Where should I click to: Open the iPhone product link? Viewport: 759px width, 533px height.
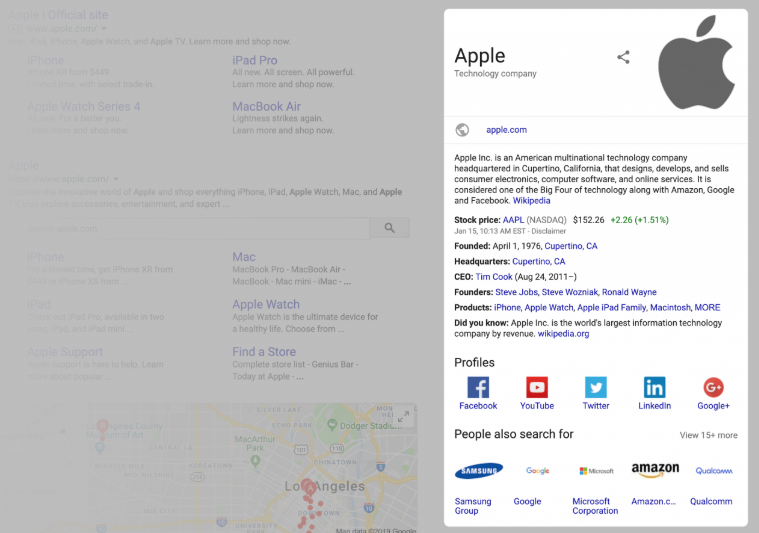(507, 307)
